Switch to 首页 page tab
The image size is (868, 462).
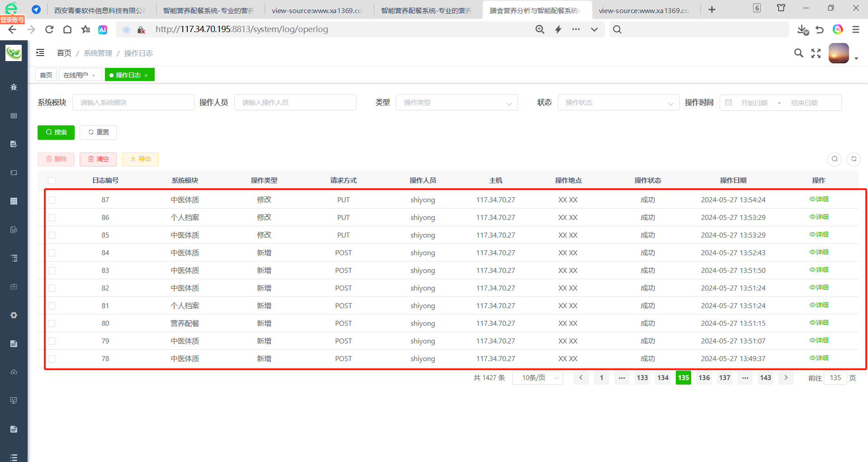(46, 75)
